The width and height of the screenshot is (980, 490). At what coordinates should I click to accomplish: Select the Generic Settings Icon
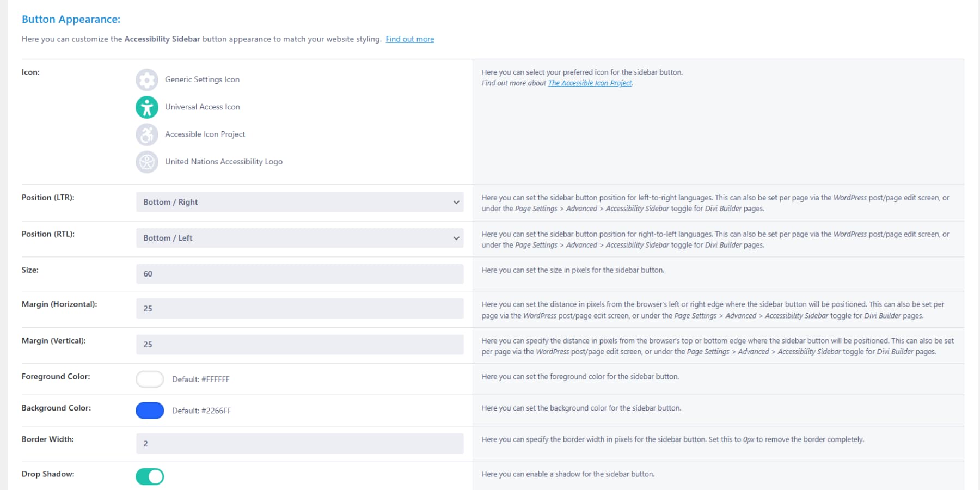coord(146,79)
